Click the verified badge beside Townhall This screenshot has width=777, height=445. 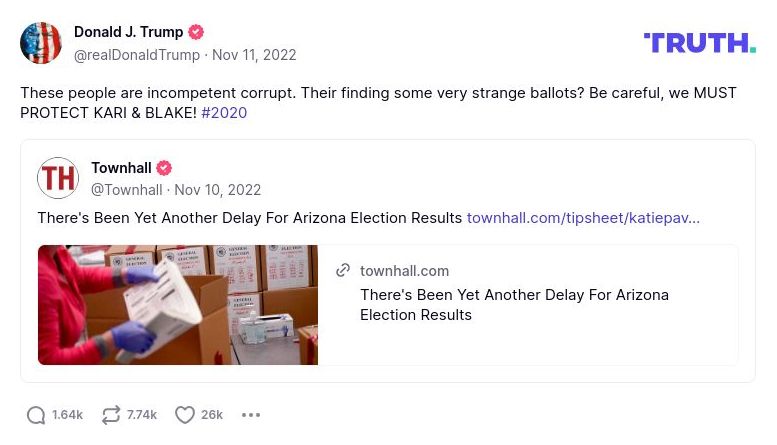point(164,168)
